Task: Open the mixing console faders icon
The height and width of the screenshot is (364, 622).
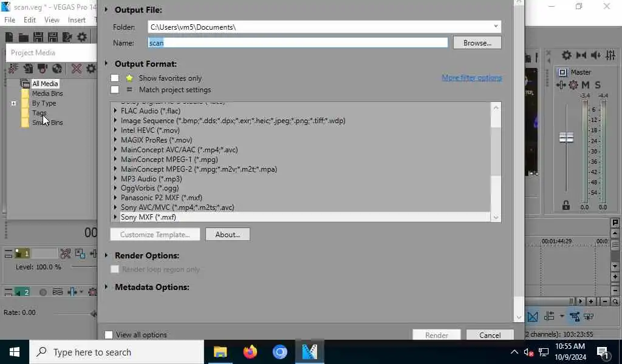Action: point(610,55)
